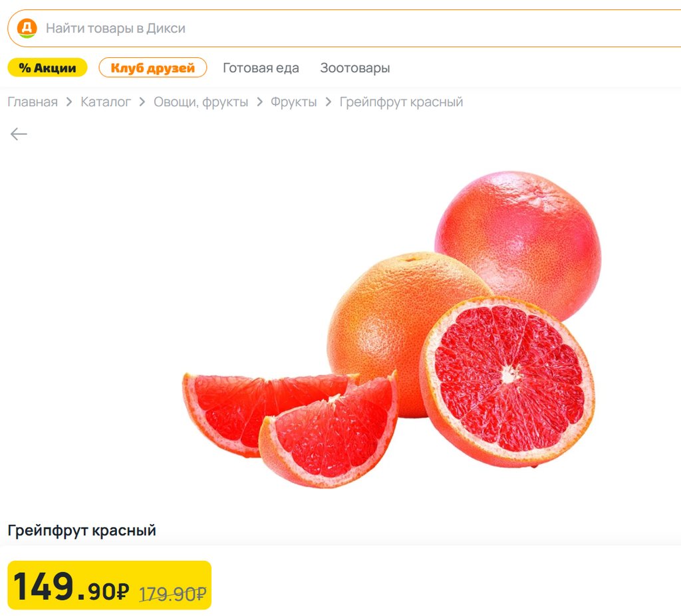Select the Зоотовары menu item
Image resolution: width=681 pixels, height=616 pixels.
tap(354, 68)
